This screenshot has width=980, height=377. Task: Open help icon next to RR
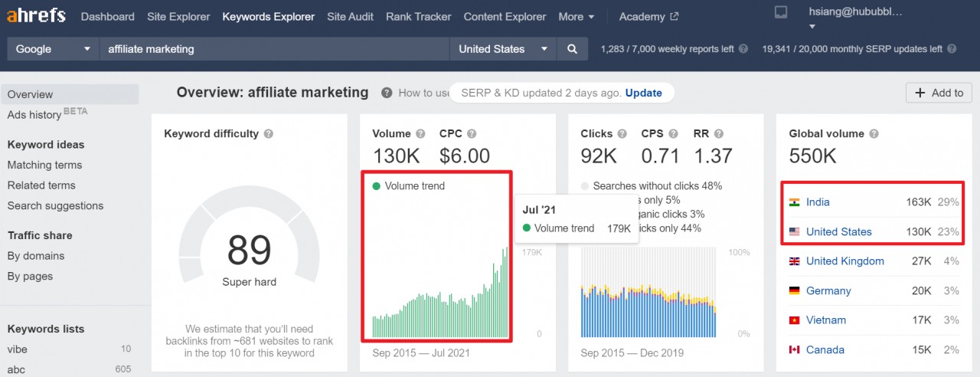pos(720,133)
